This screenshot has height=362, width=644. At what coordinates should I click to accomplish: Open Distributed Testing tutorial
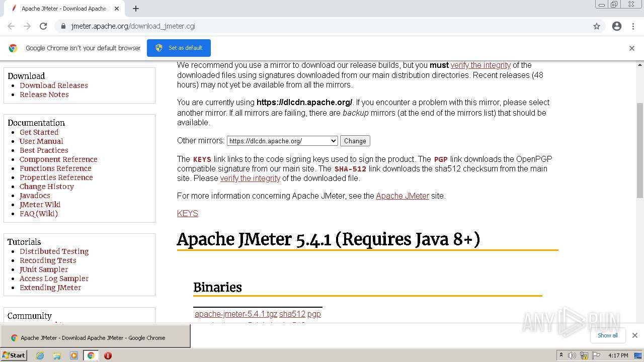(x=54, y=251)
